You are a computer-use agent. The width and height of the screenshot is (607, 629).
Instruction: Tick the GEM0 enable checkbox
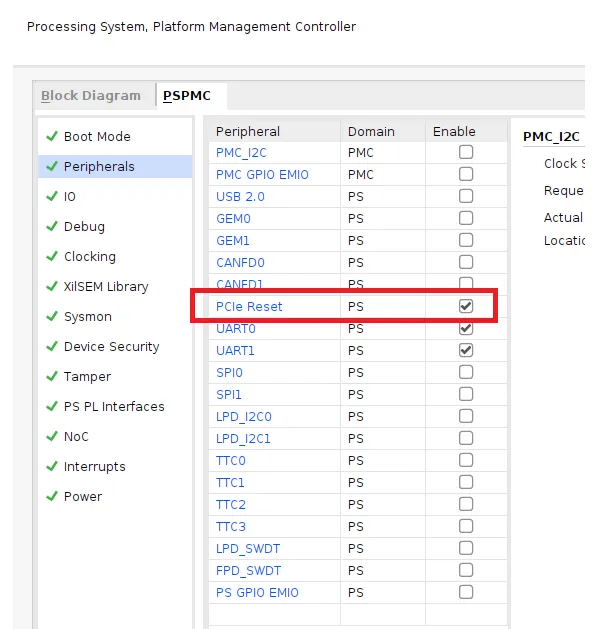pos(466,218)
